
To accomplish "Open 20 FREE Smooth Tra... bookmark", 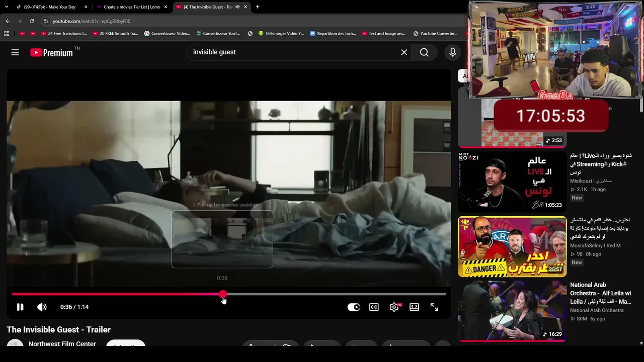I will pyautogui.click(x=115, y=34).
